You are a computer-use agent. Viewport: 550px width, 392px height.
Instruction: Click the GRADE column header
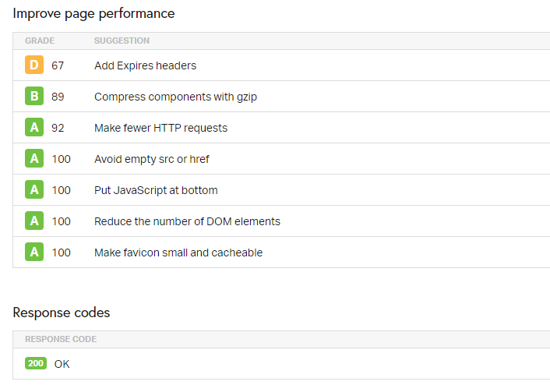[40, 41]
